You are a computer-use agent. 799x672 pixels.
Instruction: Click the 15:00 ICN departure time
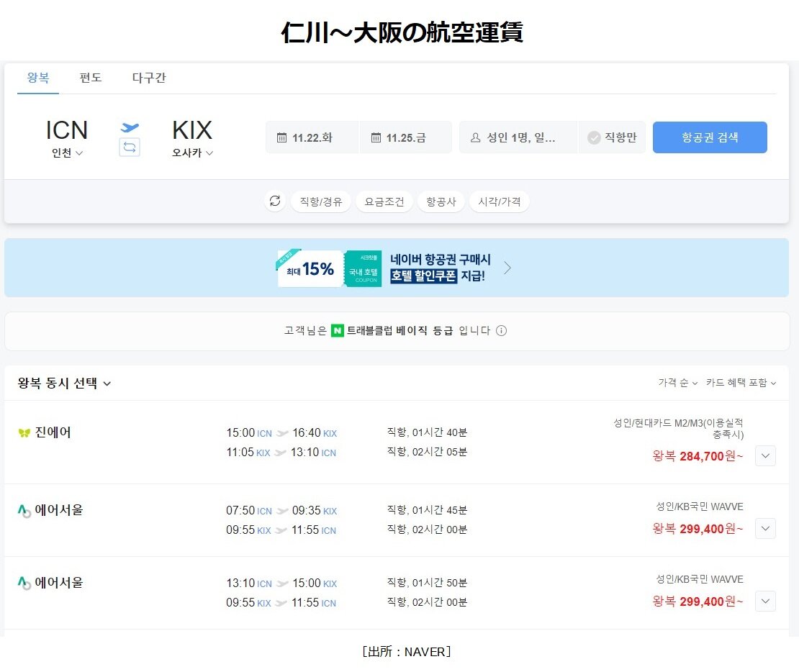(x=248, y=433)
